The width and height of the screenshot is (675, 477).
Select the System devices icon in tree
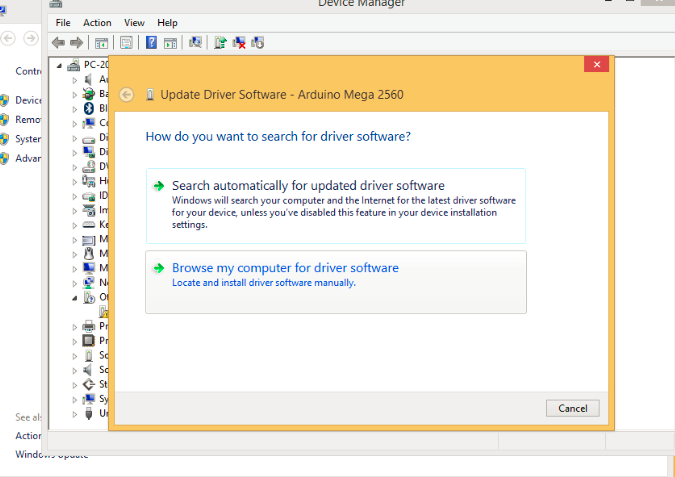pos(89,399)
